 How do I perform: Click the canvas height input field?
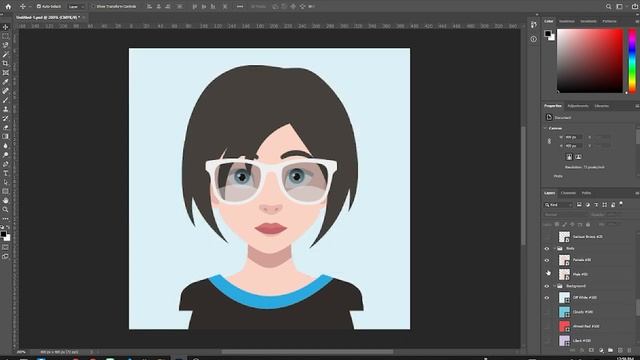[573, 146]
